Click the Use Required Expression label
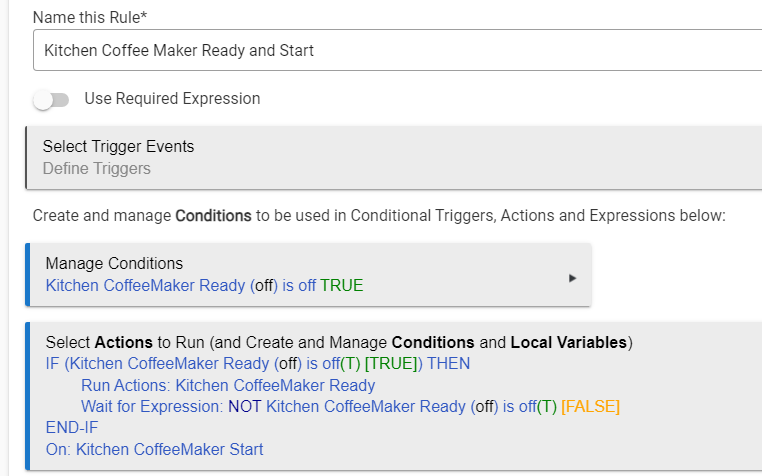Image resolution: width=762 pixels, height=476 pixels. [x=172, y=99]
